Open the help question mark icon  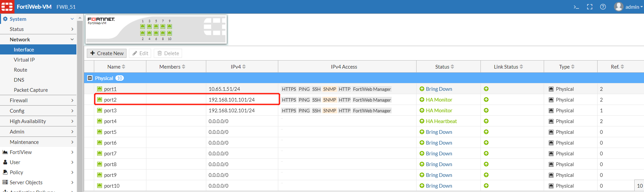pos(603,7)
